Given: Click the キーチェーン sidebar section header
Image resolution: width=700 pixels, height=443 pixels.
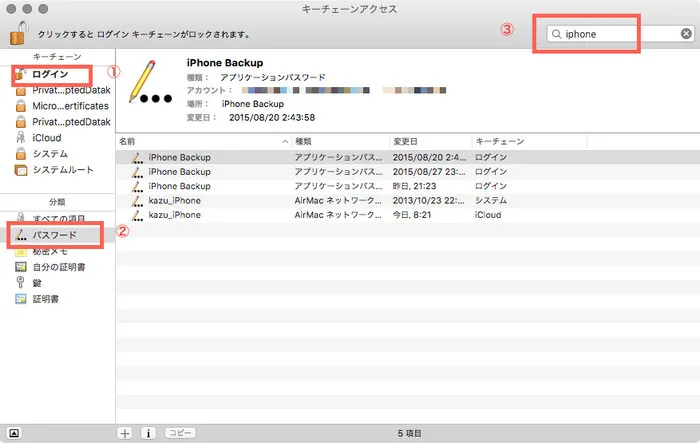Looking at the screenshot, I should pyautogui.click(x=57, y=57).
